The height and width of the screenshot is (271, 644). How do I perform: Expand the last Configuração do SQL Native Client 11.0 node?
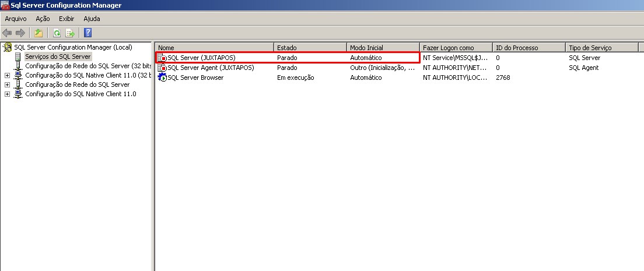[x=7, y=94]
